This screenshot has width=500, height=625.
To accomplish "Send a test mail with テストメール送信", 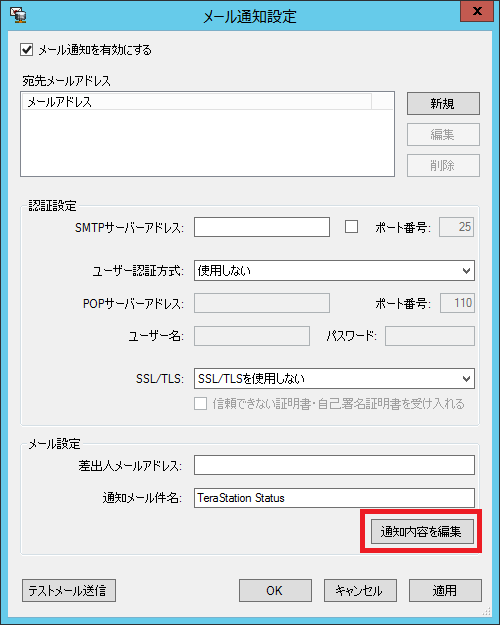I will point(69,590).
